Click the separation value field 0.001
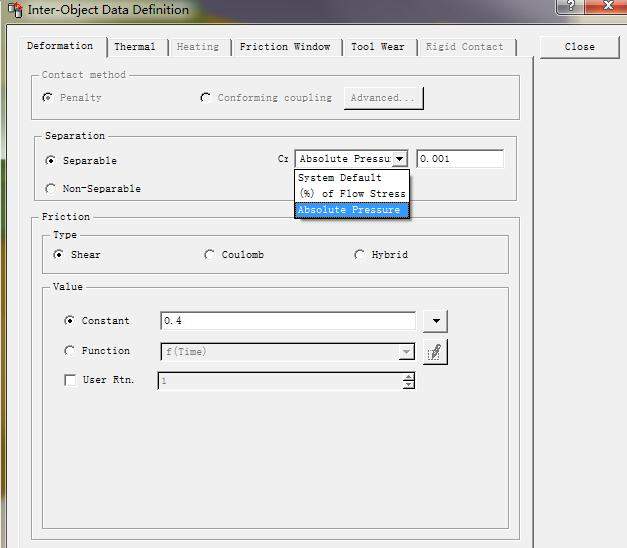The image size is (627, 548). (460, 159)
